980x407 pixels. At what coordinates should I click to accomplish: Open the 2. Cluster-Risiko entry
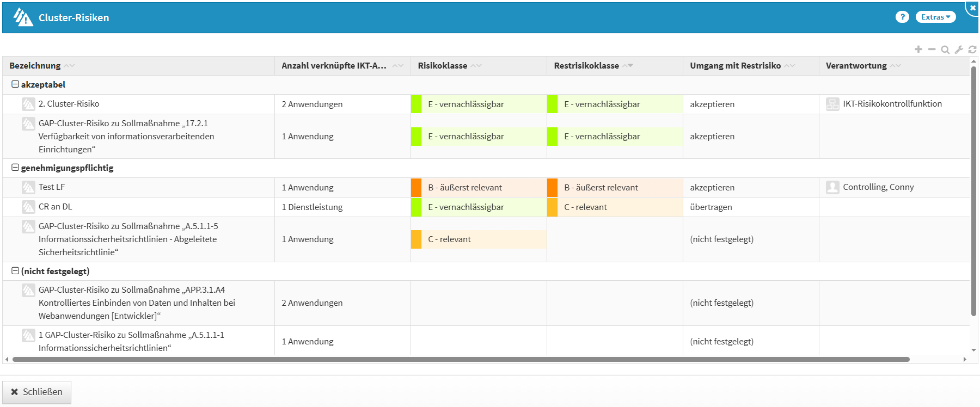pos(69,104)
